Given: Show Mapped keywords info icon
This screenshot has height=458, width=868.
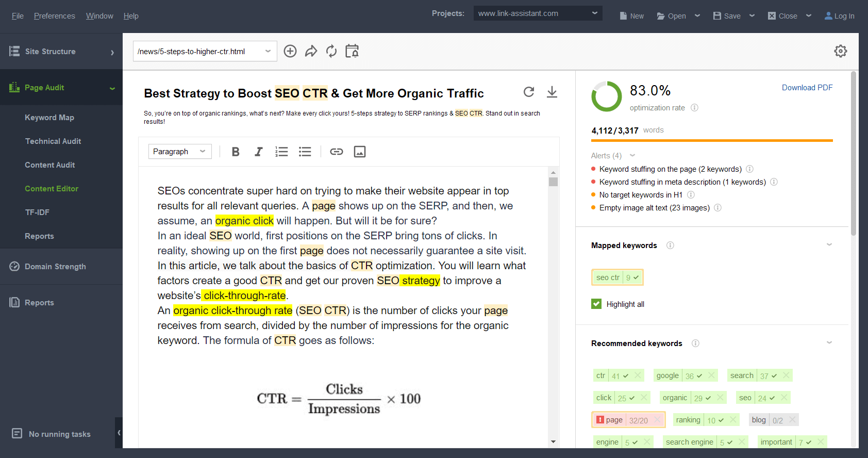Looking at the screenshot, I should pyautogui.click(x=670, y=246).
